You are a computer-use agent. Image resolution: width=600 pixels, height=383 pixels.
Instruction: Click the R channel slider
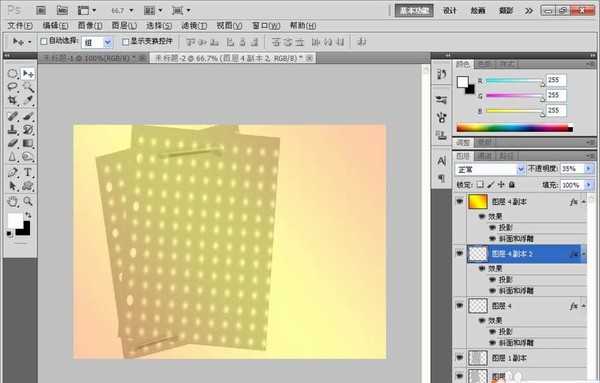(515, 81)
